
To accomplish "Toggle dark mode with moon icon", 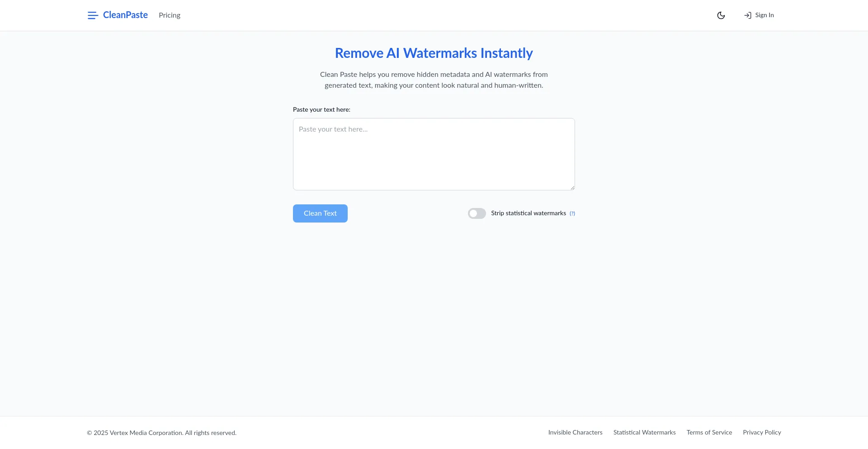I will (721, 15).
